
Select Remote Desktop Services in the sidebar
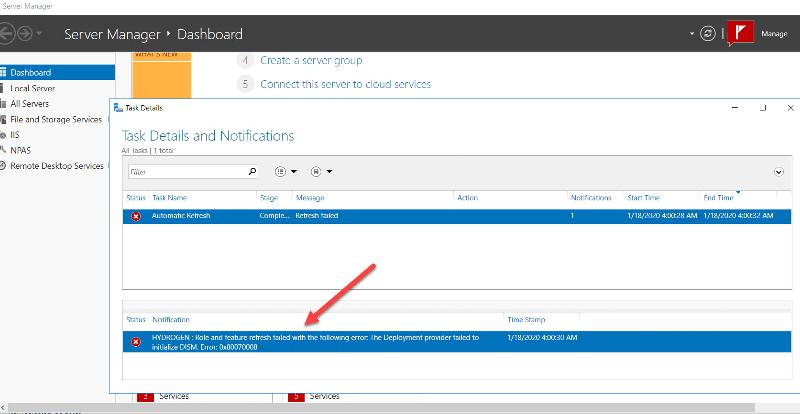point(56,166)
